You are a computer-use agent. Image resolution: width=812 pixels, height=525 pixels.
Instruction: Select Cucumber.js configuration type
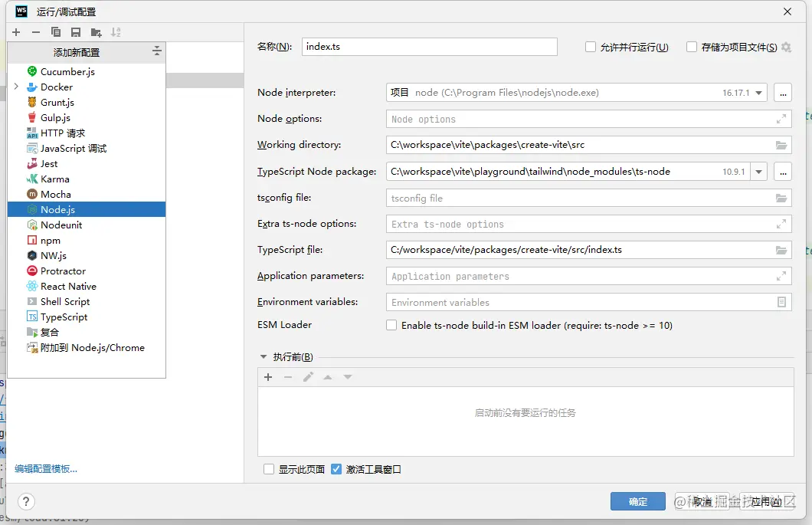(87, 71)
